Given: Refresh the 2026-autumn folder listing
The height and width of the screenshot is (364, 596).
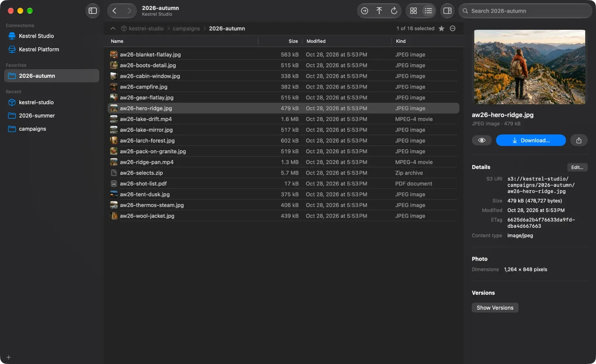Looking at the screenshot, I should click(394, 11).
